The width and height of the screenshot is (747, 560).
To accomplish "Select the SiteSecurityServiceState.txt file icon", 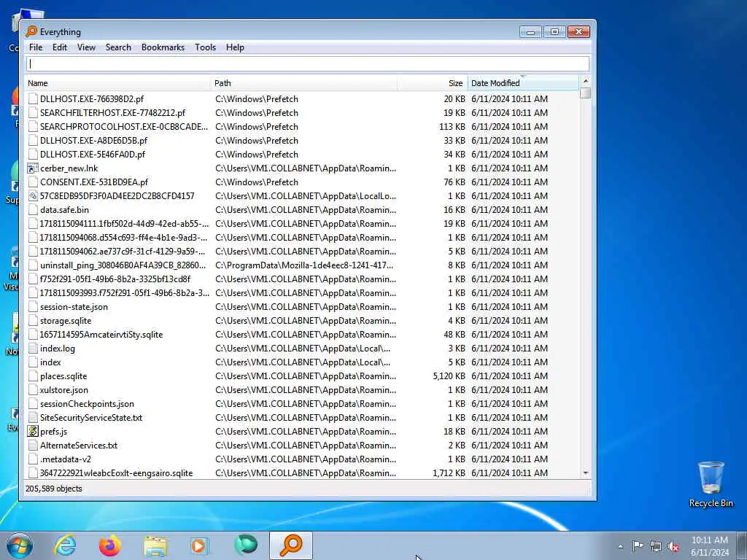I will (32, 418).
